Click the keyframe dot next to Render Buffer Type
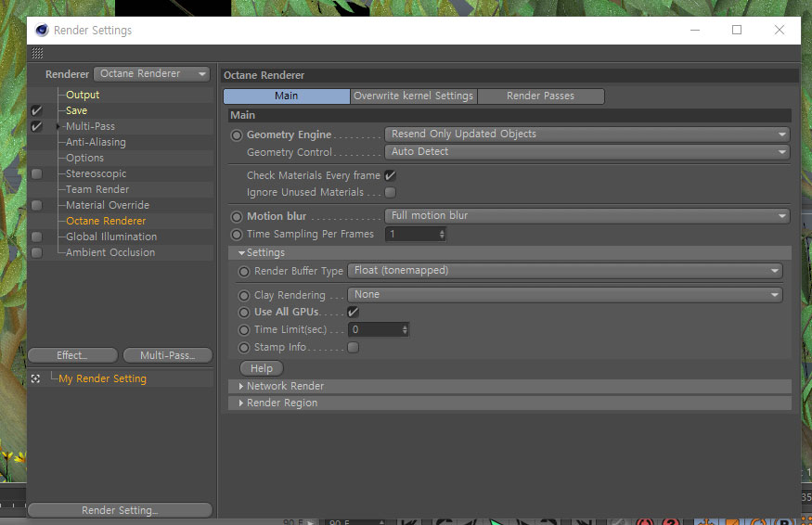Viewport: 812px width, 525px height. (x=244, y=271)
